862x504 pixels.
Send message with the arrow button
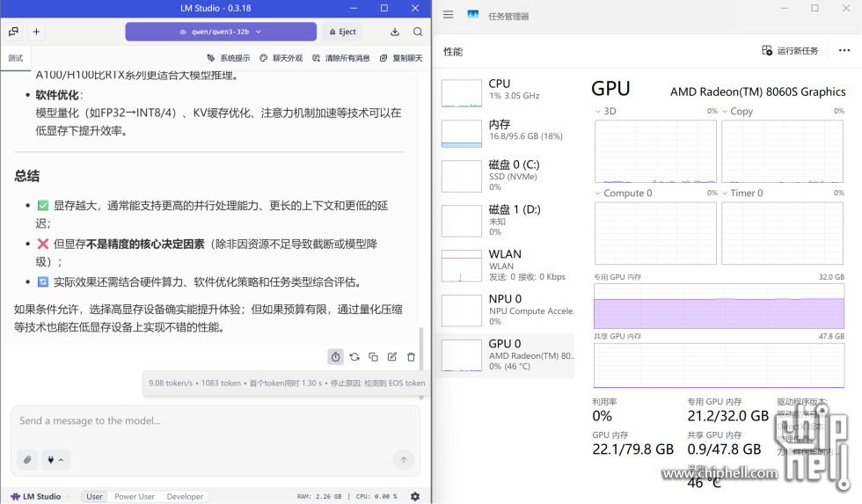tap(404, 459)
